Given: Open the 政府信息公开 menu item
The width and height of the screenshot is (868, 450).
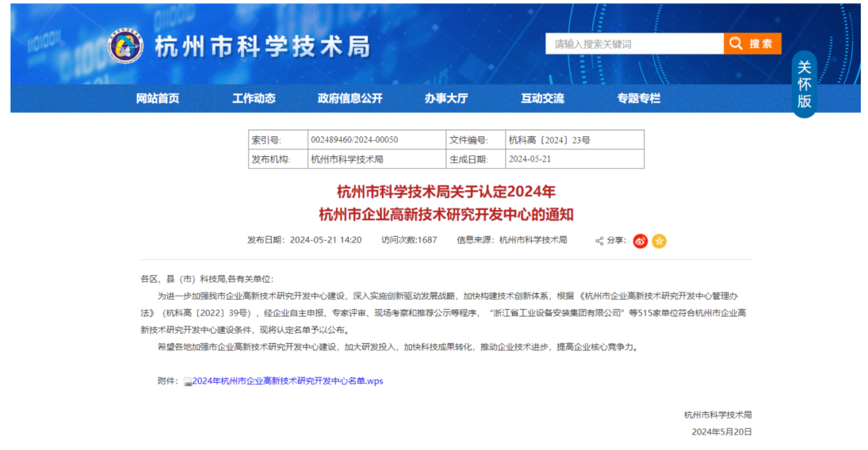Looking at the screenshot, I should (350, 99).
